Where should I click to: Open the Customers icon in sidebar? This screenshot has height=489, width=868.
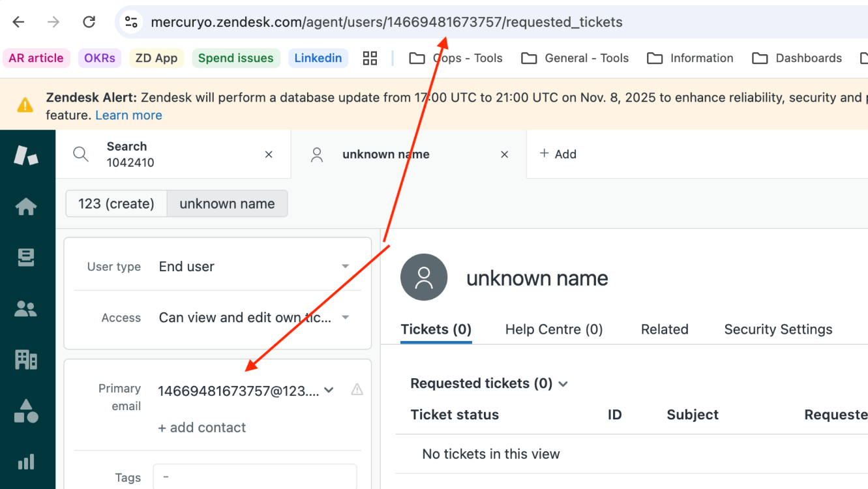[x=26, y=309]
